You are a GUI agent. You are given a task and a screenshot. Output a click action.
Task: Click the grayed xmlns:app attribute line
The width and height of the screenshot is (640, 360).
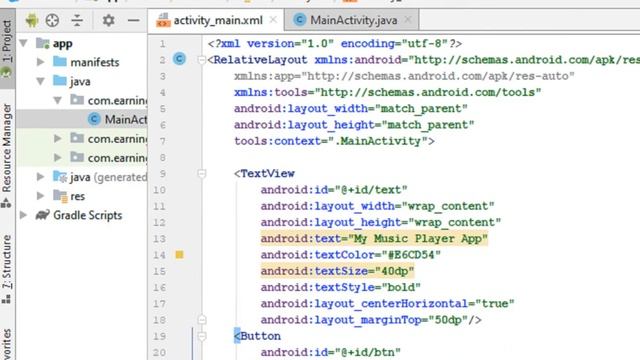(404, 76)
